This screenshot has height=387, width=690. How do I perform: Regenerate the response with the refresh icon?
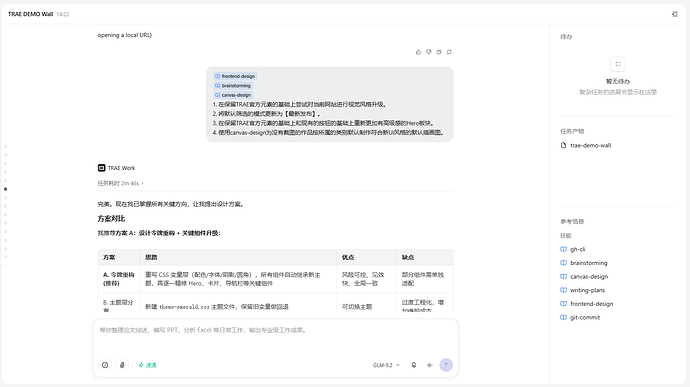pyautogui.click(x=449, y=52)
